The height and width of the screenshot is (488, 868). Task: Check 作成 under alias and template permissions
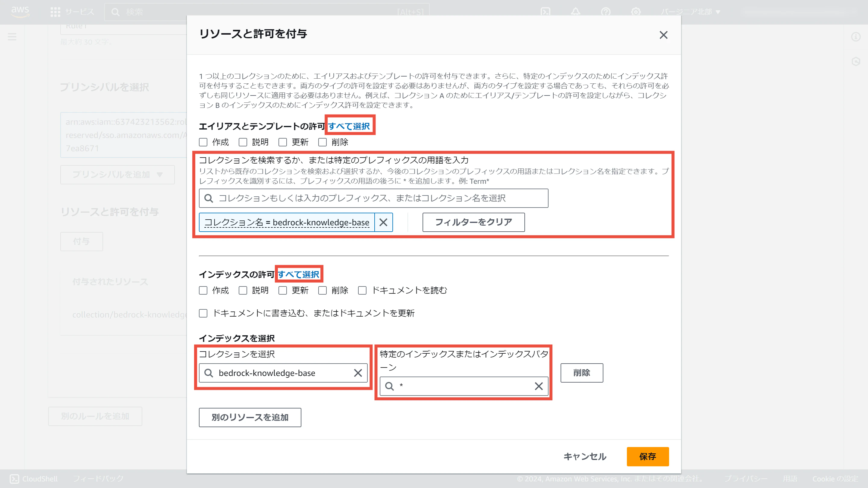(x=203, y=142)
